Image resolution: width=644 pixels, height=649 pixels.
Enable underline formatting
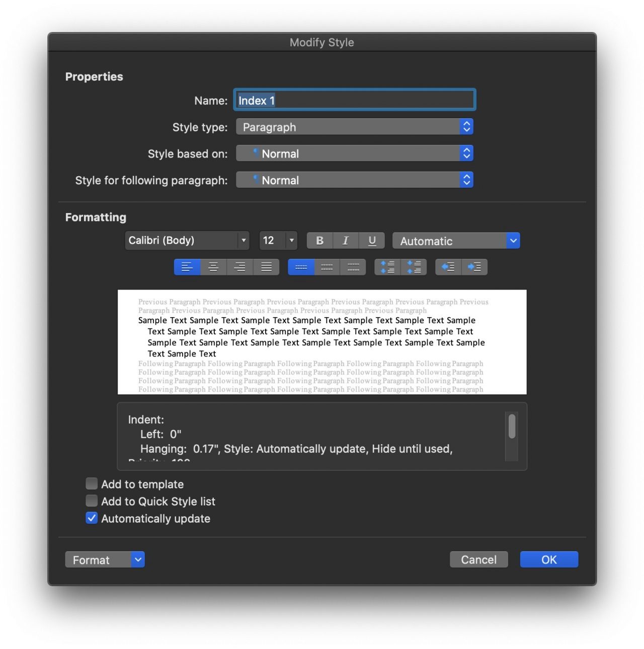pyautogui.click(x=372, y=241)
